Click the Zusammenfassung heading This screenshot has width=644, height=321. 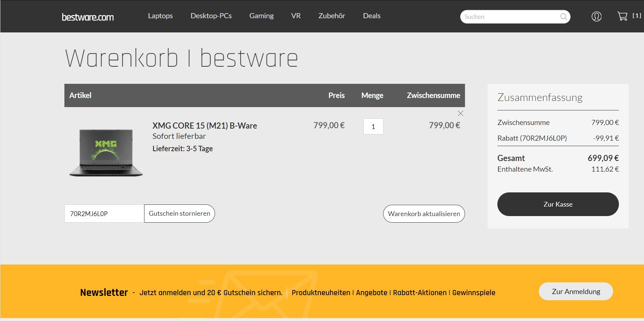click(540, 98)
